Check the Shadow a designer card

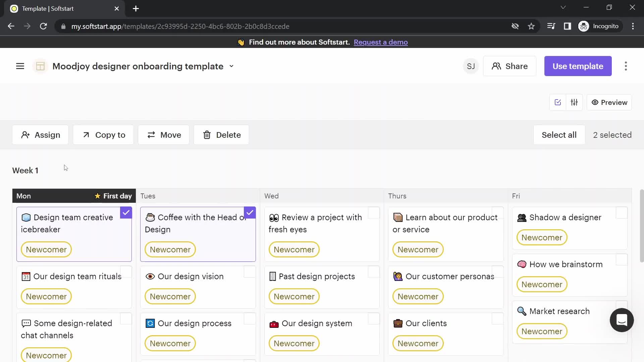click(622, 213)
